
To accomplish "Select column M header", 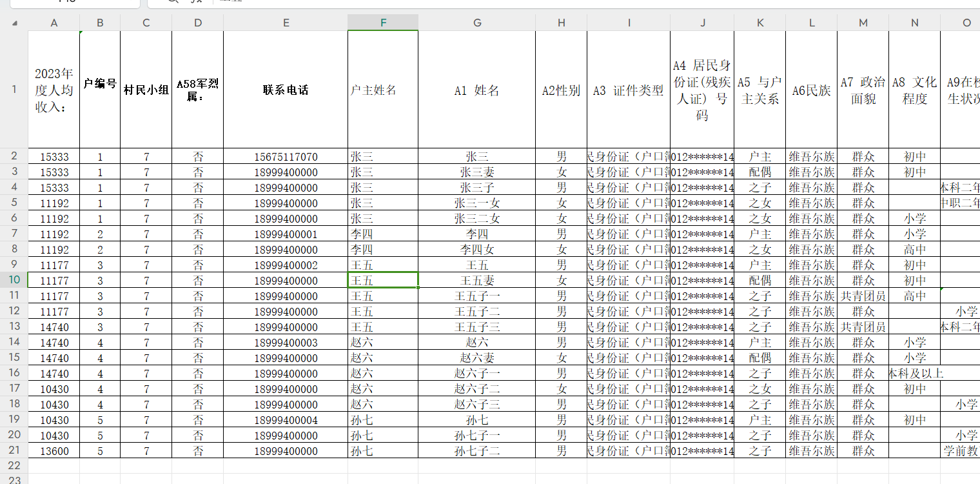I will point(863,23).
